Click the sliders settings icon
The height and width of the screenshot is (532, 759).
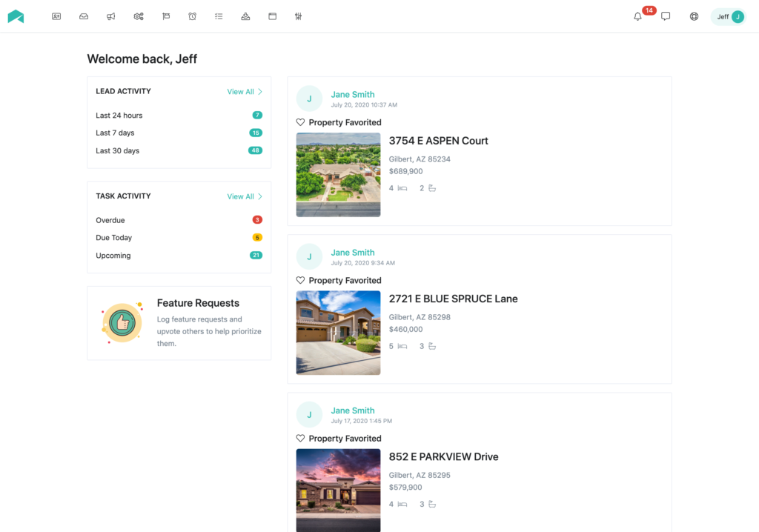298,16
